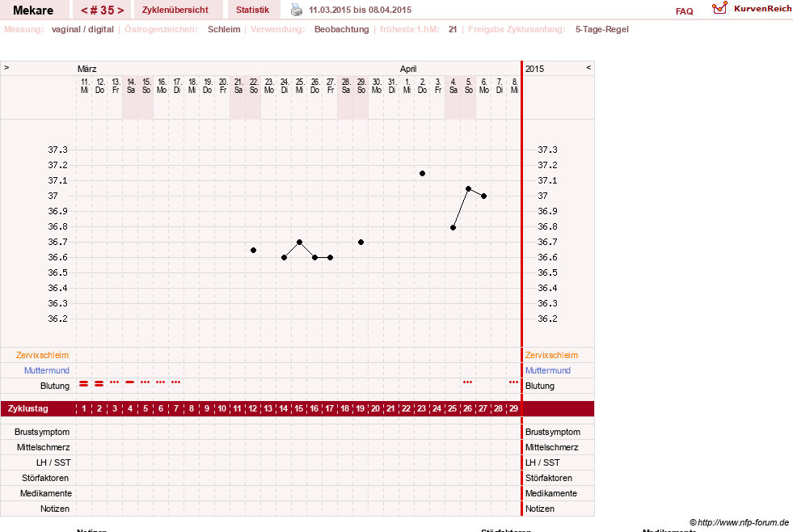The height and width of the screenshot is (532, 793).
Task: Click the left Zervixschleim label
Action: pos(42,355)
